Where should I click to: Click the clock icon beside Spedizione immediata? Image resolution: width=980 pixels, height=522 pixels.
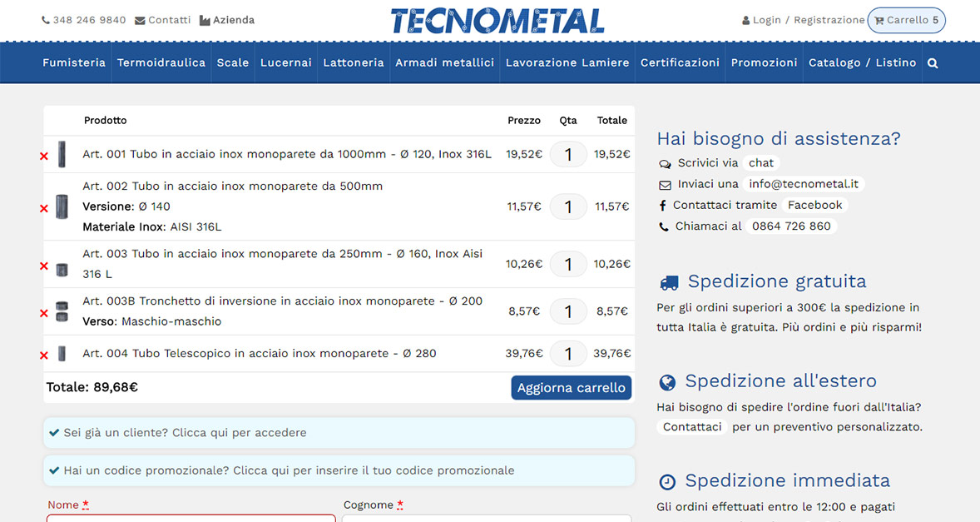(667, 481)
